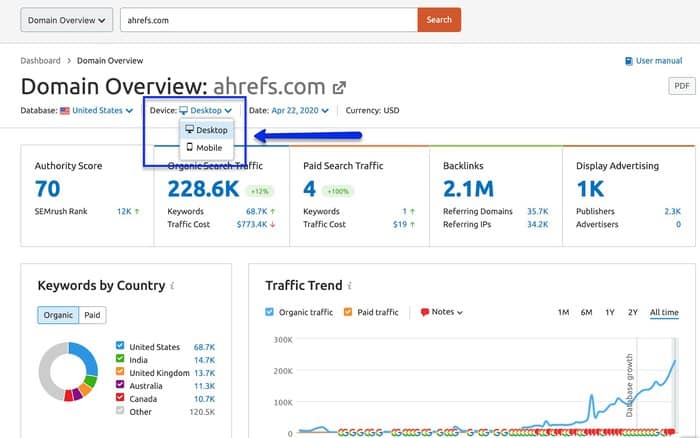
Task: Open Referring Domains 35.7K link
Action: pyautogui.click(x=538, y=212)
